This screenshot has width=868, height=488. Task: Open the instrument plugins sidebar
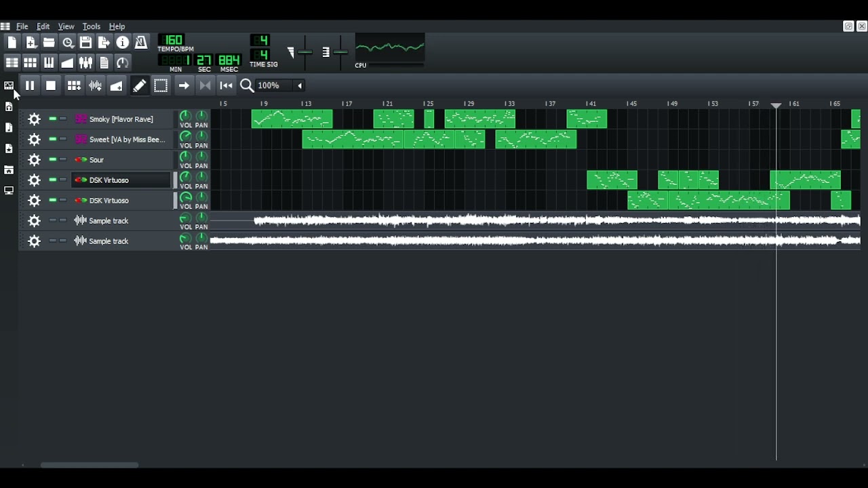click(x=9, y=85)
